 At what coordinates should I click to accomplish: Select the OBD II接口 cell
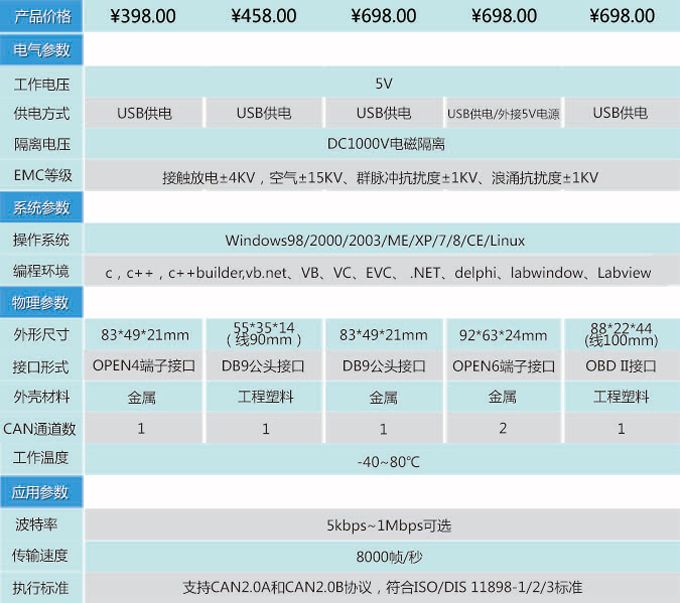pos(621,366)
